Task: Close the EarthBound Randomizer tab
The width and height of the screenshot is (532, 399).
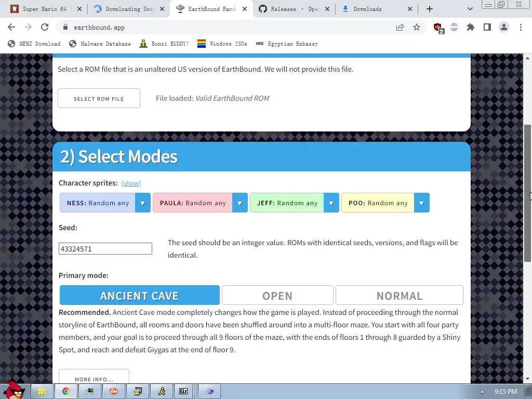Action: [x=245, y=9]
